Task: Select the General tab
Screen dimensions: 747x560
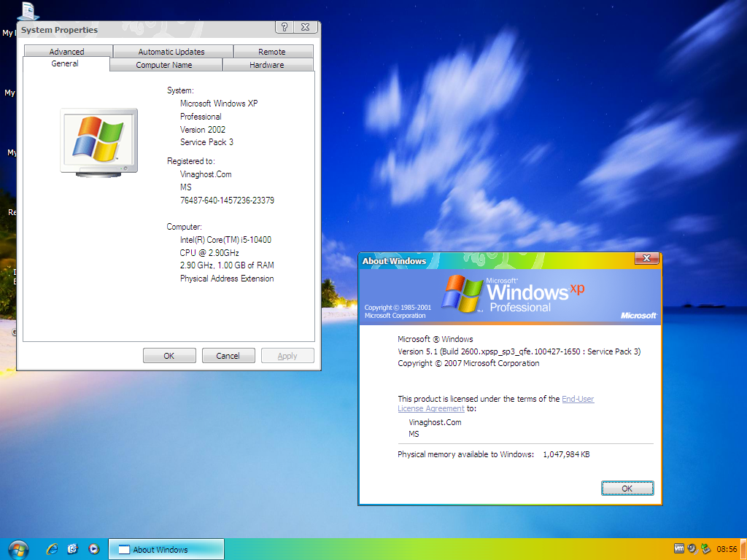Action: coord(65,63)
